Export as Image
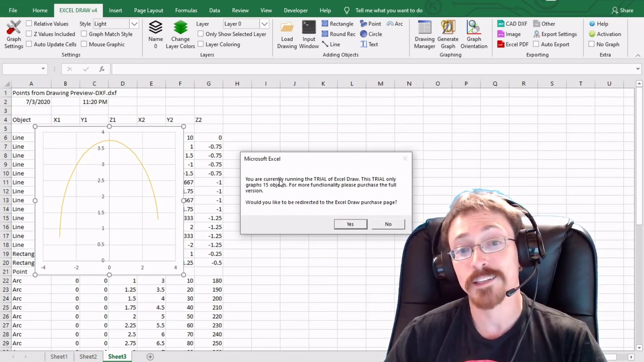This screenshot has width=644, height=362. tap(509, 34)
